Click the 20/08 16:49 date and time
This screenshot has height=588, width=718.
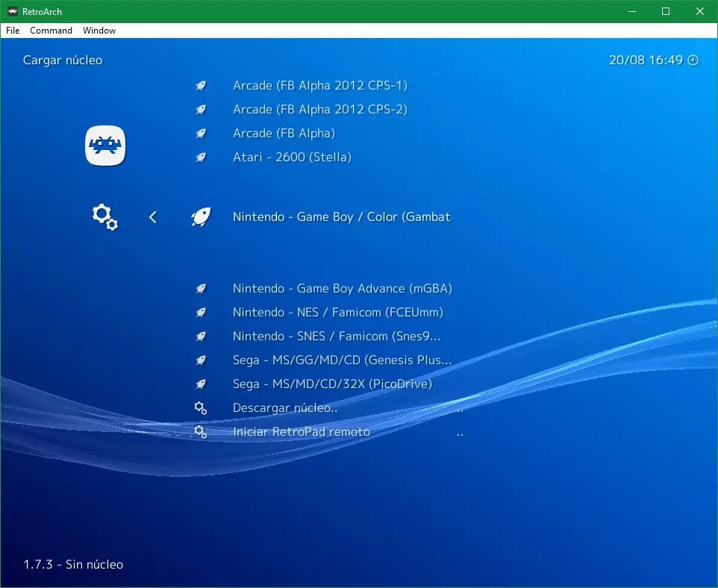646,60
